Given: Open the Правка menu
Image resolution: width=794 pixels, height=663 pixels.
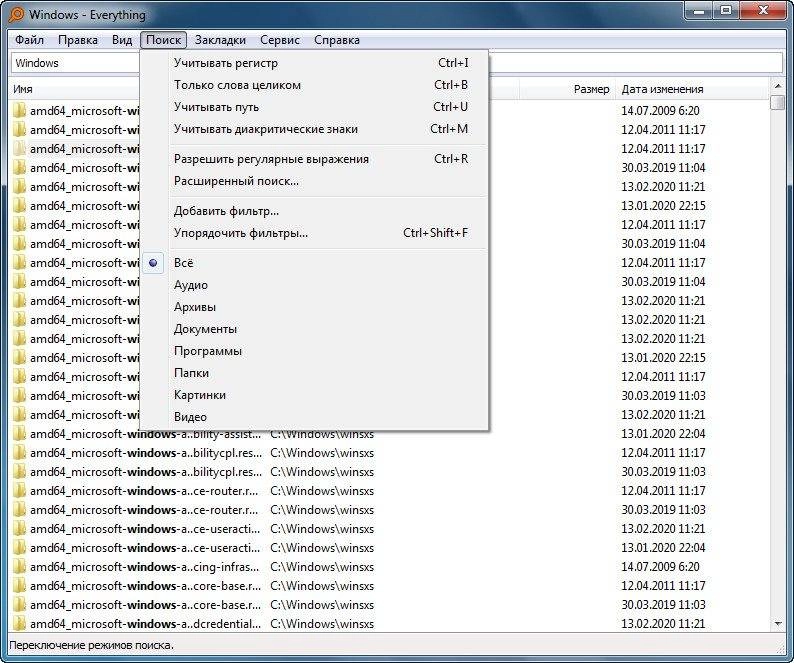Looking at the screenshot, I should pos(77,40).
